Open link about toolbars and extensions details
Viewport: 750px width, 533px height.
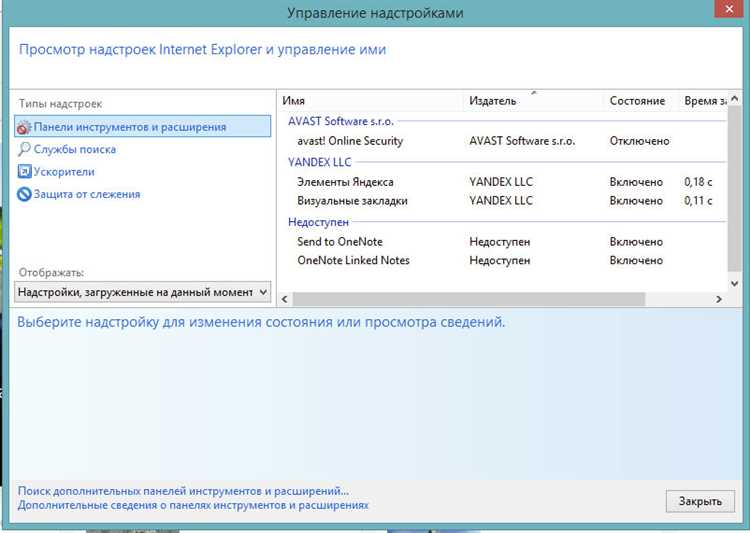(x=193, y=505)
